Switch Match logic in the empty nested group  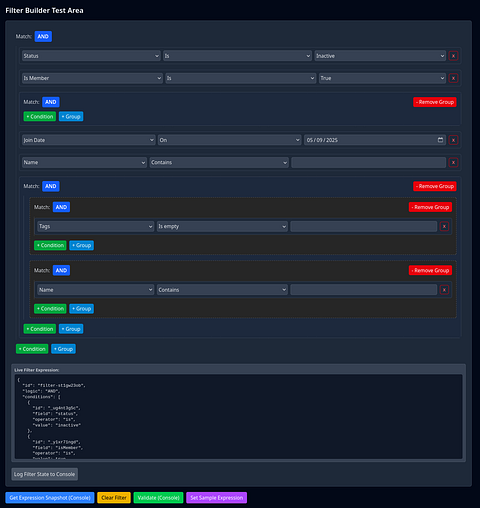click(51, 102)
